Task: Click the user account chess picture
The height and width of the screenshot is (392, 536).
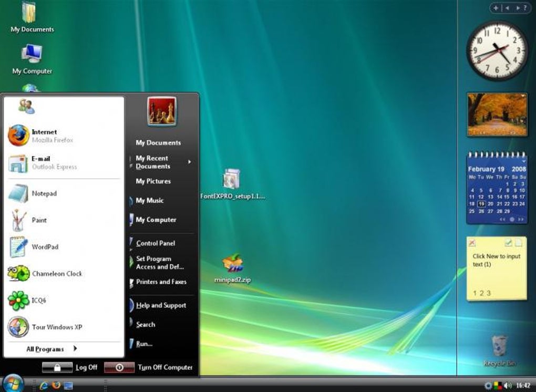Action: coord(162,111)
